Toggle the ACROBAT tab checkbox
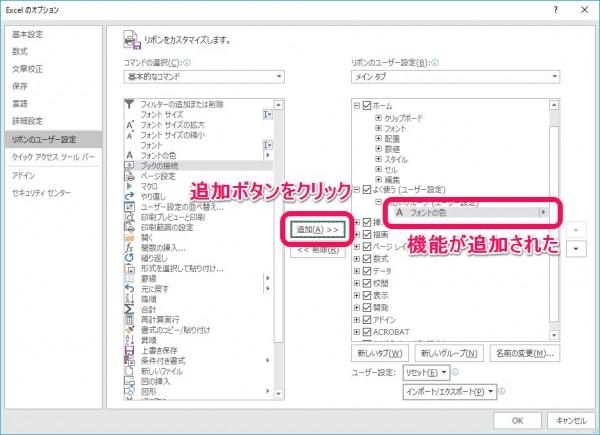Image resolution: width=600 pixels, height=435 pixels. (x=367, y=332)
